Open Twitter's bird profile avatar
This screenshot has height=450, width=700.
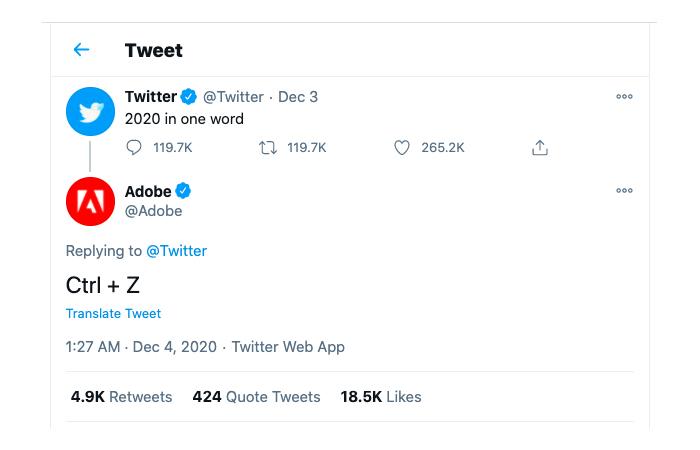coord(91,112)
